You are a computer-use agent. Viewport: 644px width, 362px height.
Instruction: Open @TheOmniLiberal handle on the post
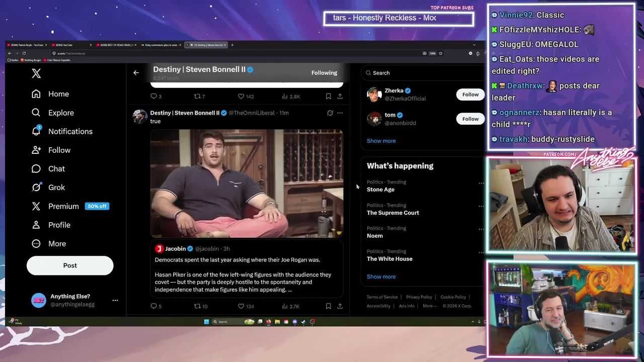pos(252,113)
